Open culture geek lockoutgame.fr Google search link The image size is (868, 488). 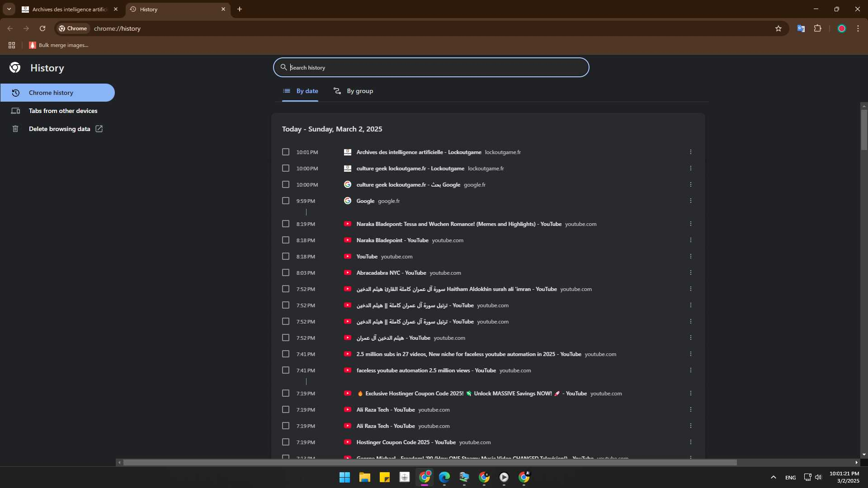(408, 185)
